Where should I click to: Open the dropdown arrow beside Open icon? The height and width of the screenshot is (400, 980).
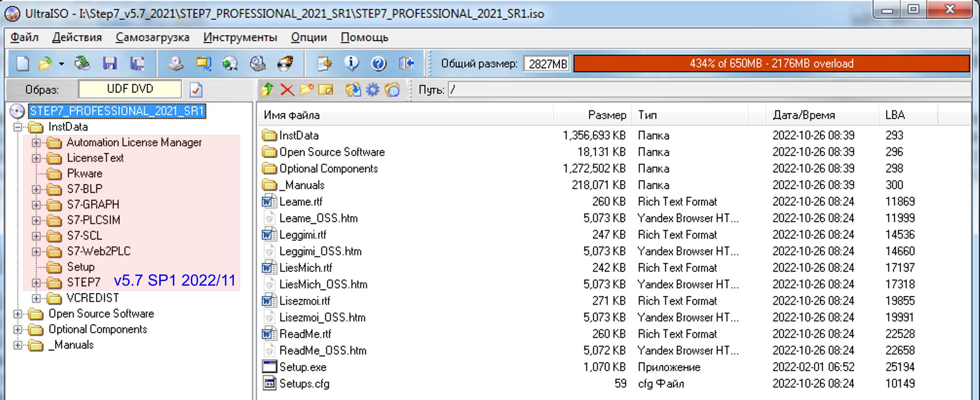(x=61, y=64)
